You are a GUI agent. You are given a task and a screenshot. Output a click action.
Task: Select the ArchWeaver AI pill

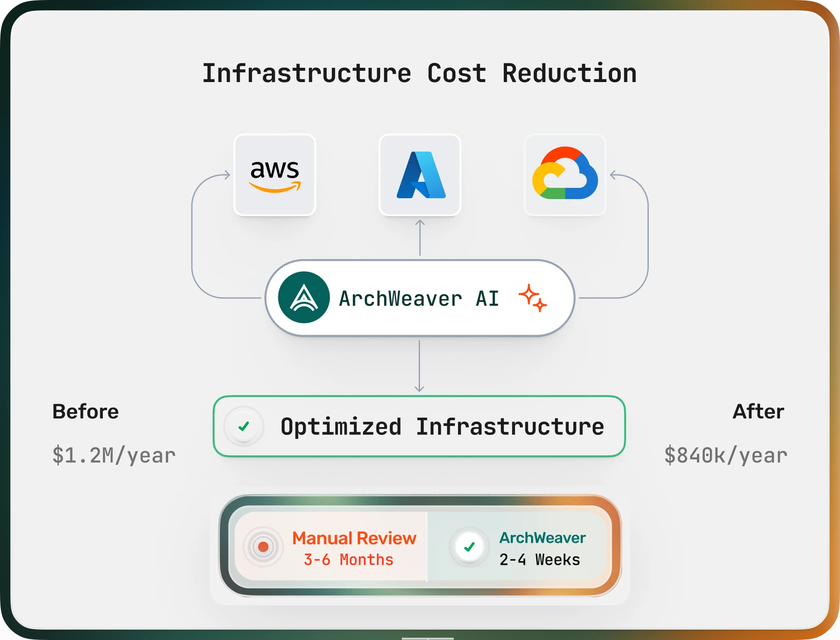[x=420, y=298]
